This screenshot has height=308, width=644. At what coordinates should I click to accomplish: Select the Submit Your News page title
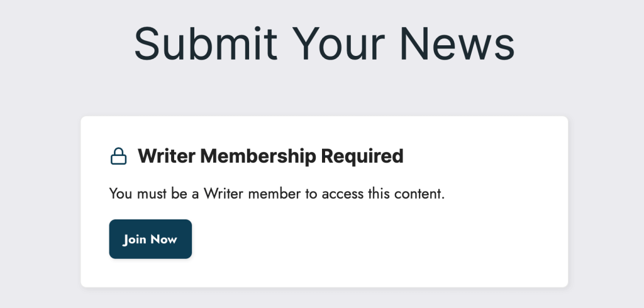click(325, 43)
